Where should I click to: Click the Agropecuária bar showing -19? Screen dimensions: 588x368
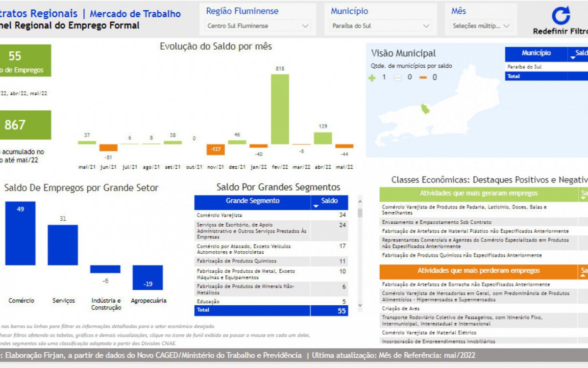click(x=147, y=277)
